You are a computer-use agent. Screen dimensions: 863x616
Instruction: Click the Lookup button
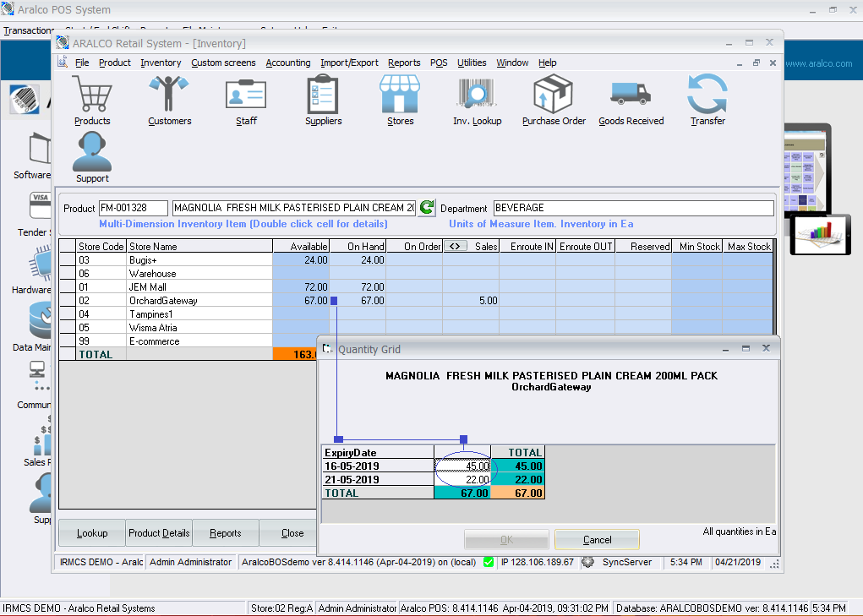pyautogui.click(x=91, y=533)
